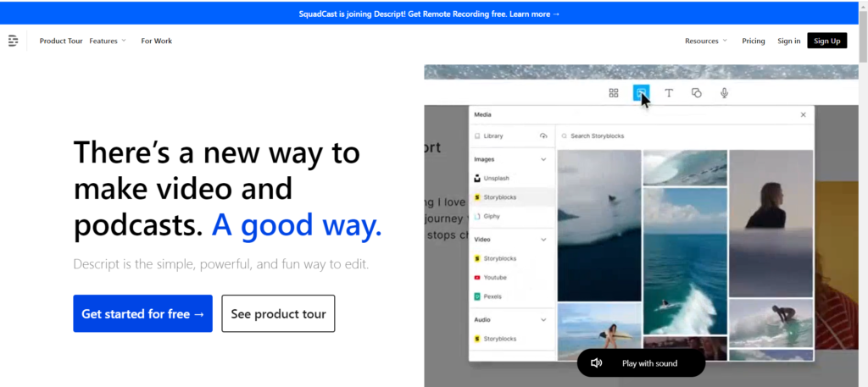Select the curling wave top thumbnail

pyautogui.click(x=685, y=168)
